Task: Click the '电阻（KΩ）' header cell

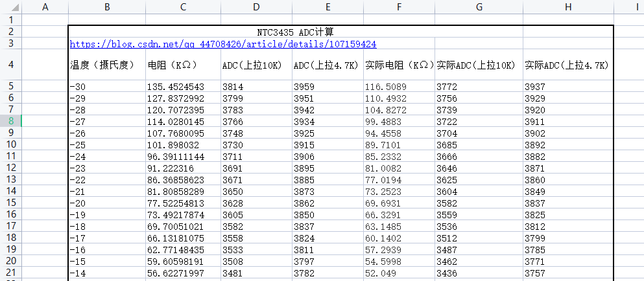Action: tap(183, 65)
